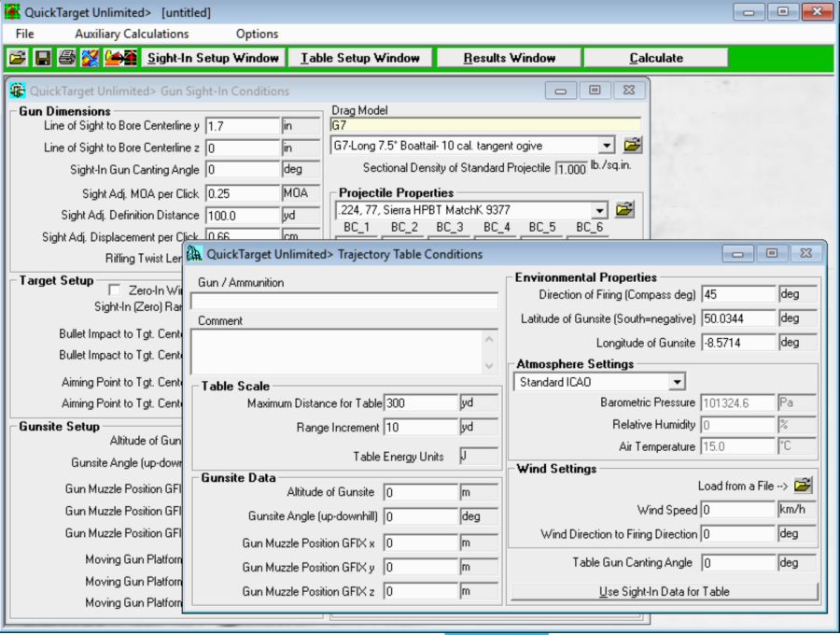Click the Wind Speed input field

click(x=738, y=510)
